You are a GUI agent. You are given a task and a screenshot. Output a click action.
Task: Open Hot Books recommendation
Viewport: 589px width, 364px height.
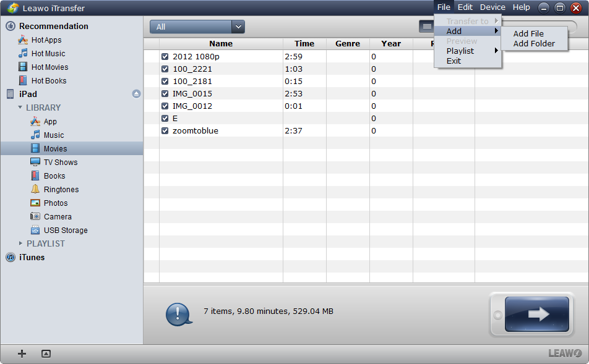48,81
